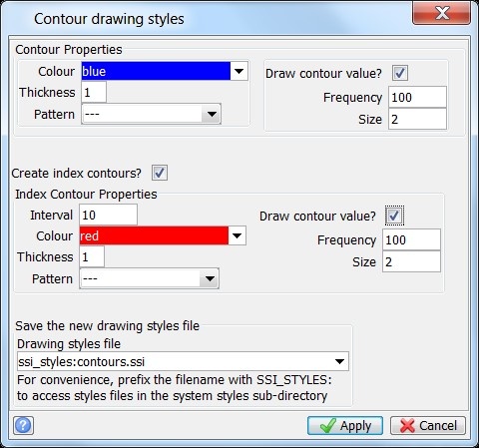Click the Cancel button

[428, 426]
